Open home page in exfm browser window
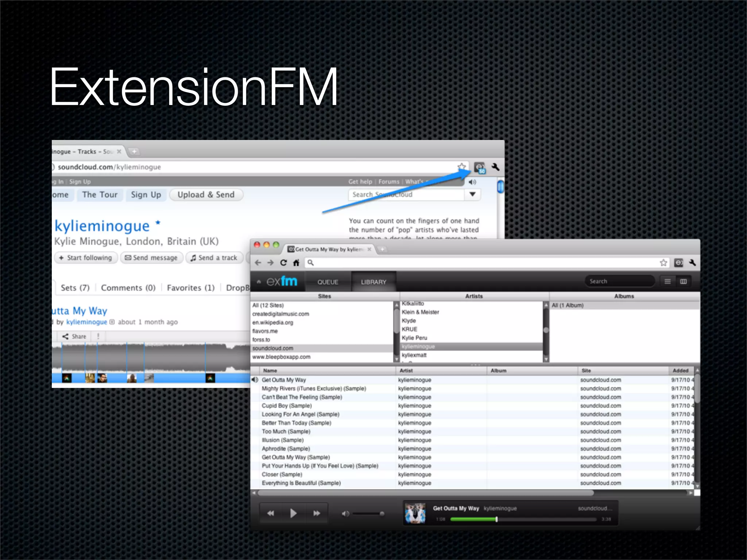 tap(296, 262)
